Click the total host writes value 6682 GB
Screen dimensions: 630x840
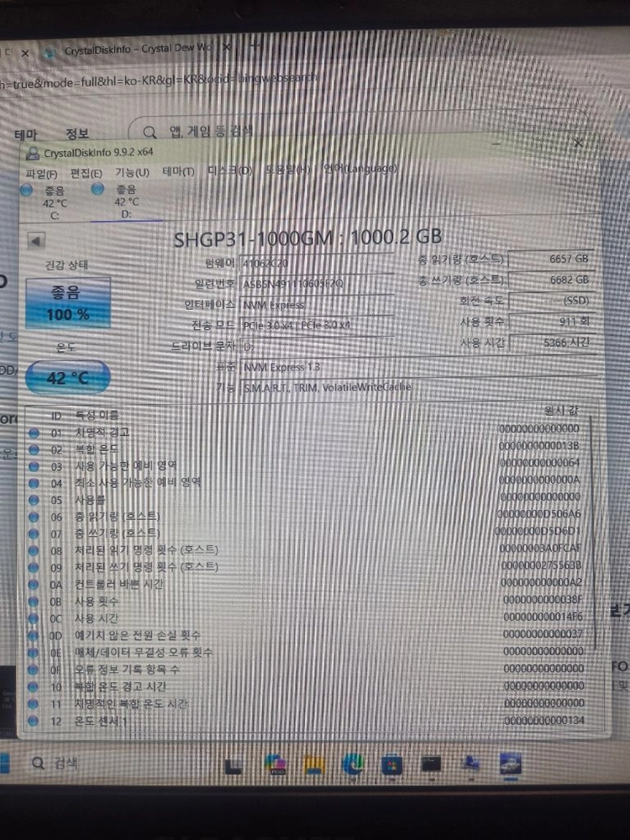tap(551, 280)
